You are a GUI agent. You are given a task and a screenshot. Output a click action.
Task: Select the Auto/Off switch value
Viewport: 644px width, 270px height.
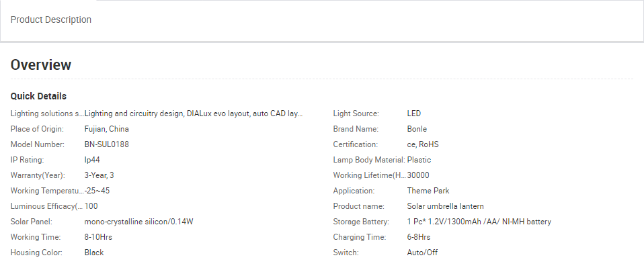[x=423, y=253]
